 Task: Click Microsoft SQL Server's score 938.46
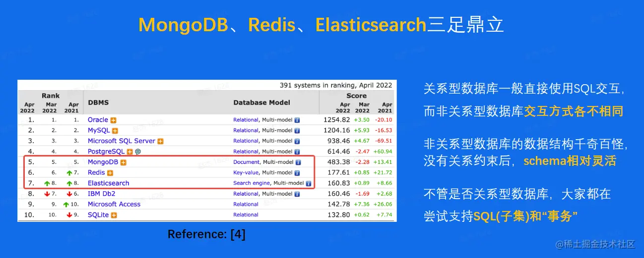click(x=339, y=141)
